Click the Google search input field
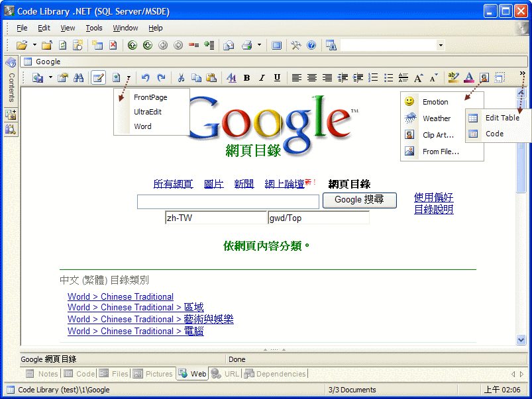The width and height of the screenshot is (532, 399). pyautogui.click(x=228, y=202)
